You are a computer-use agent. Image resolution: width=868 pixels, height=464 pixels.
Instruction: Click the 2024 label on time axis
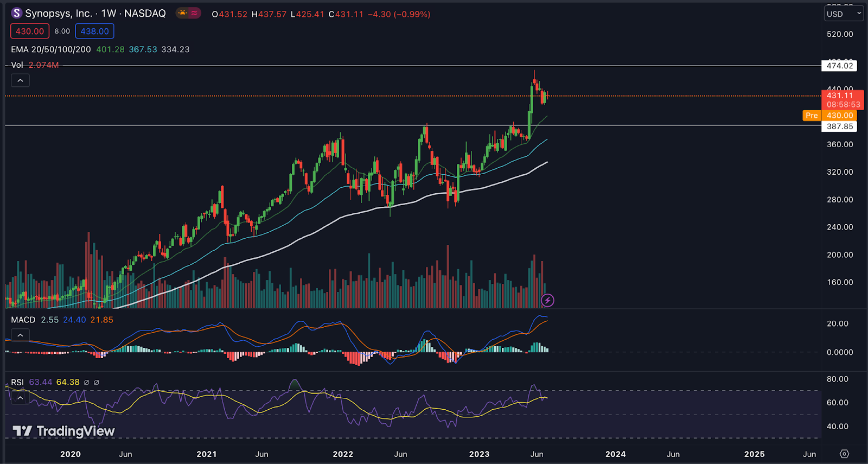(616, 454)
